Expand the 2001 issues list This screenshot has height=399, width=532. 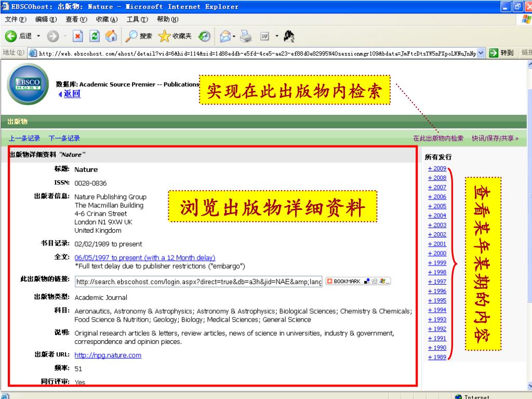pos(437,244)
